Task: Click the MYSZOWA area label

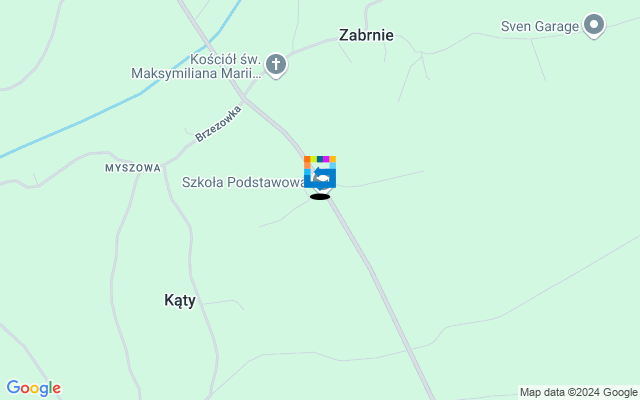Action: coord(133,168)
